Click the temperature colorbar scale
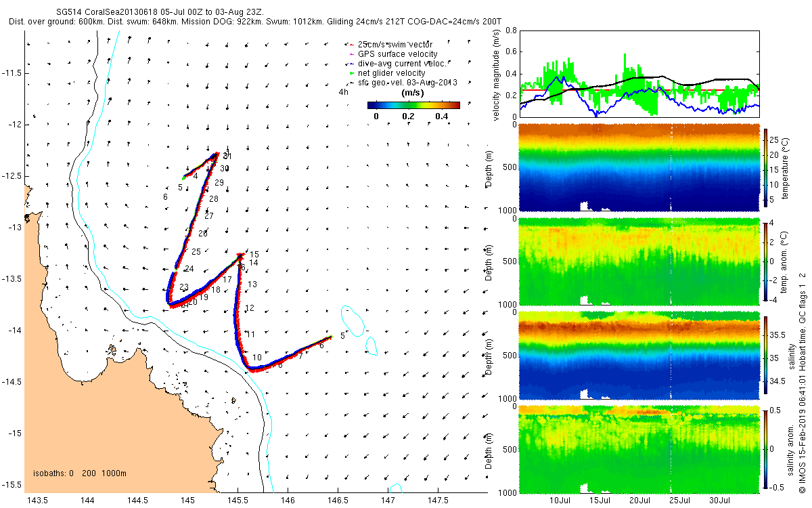Image resolution: width=812 pixels, height=508 pixels. point(766,169)
